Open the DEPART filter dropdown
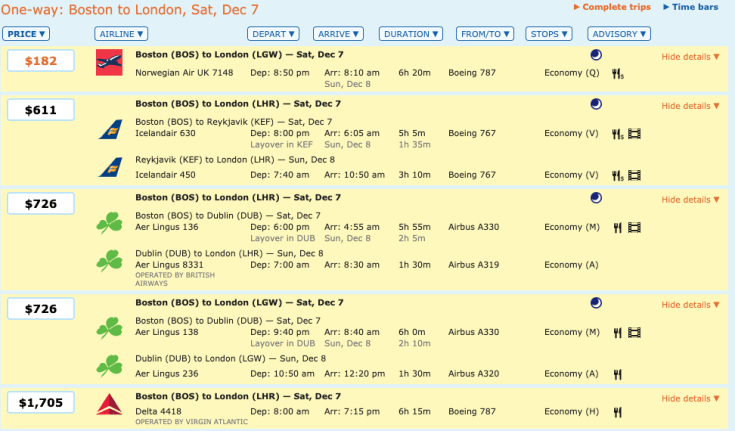 coord(273,34)
